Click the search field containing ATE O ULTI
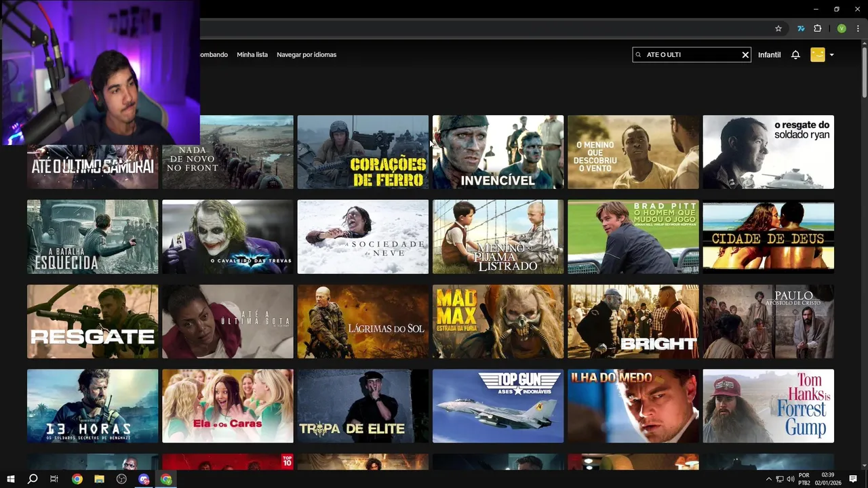 click(692, 55)
